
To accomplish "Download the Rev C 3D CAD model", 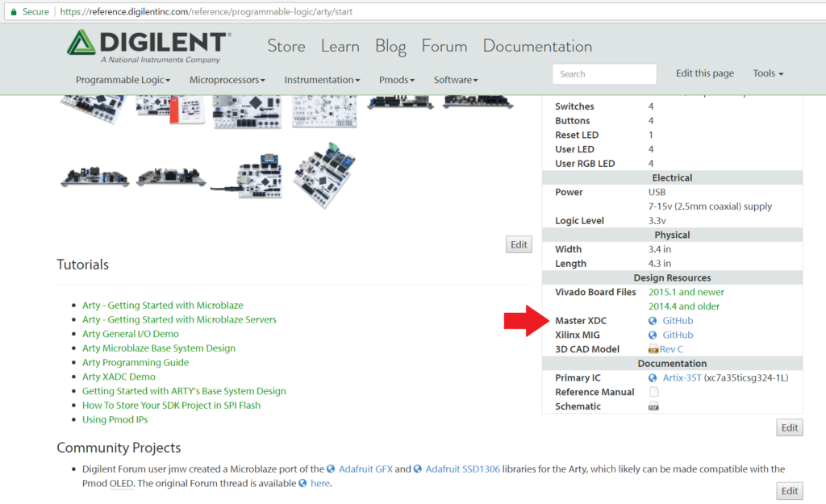I will point(672,349).
